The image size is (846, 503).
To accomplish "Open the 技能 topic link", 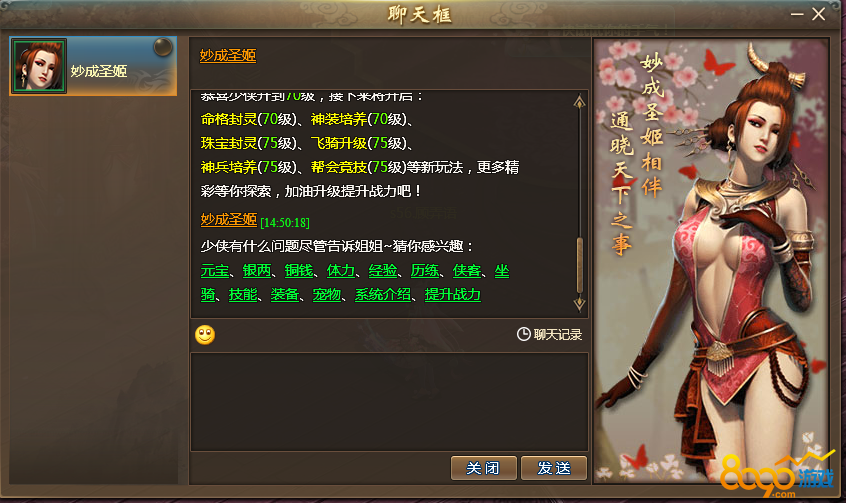I will point(243,295).
